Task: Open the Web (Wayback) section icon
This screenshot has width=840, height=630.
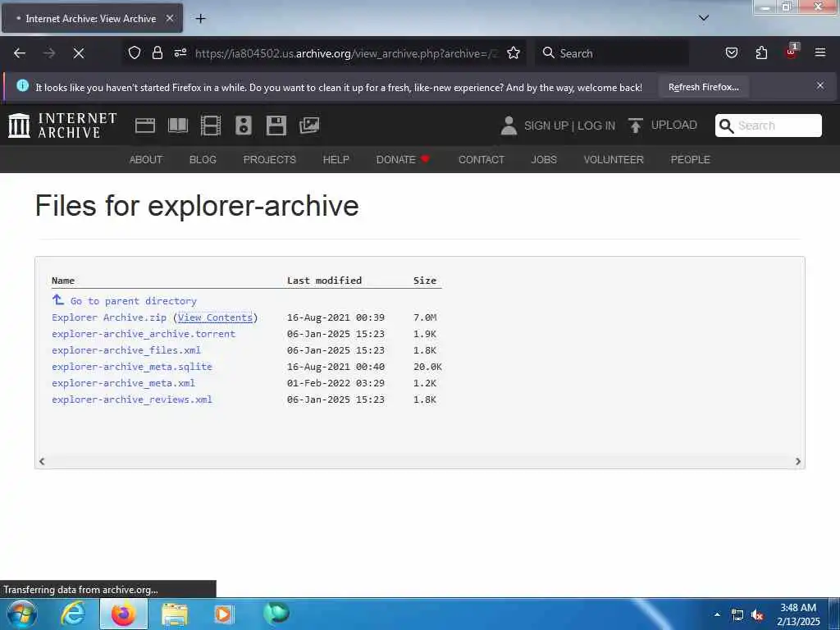Action: [144, 126]
